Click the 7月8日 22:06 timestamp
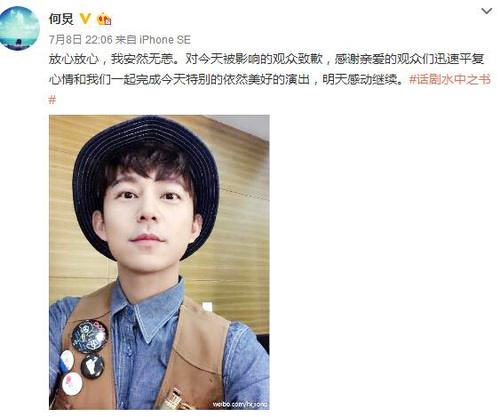 (81, 40)
